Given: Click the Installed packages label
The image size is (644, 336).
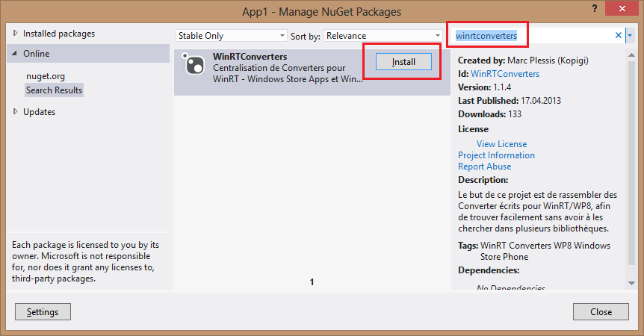Looking at the screenshot, I should pos(59,34).
